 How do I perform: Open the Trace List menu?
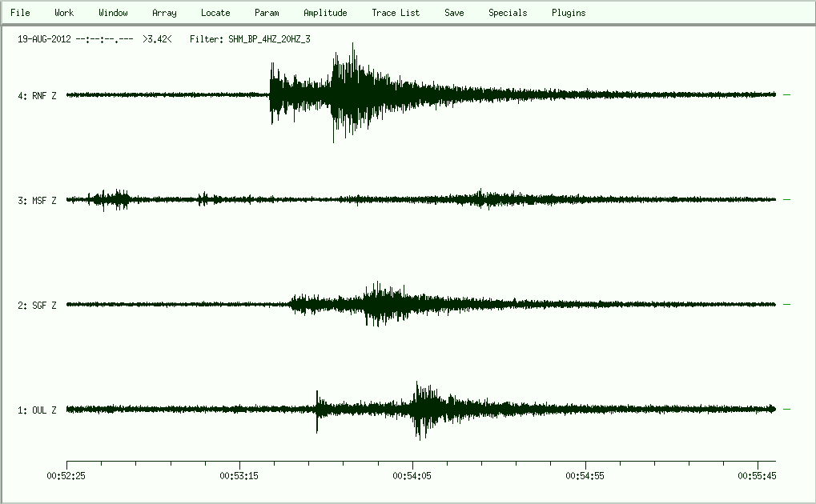pyautogui.click(x=396, y=13)
